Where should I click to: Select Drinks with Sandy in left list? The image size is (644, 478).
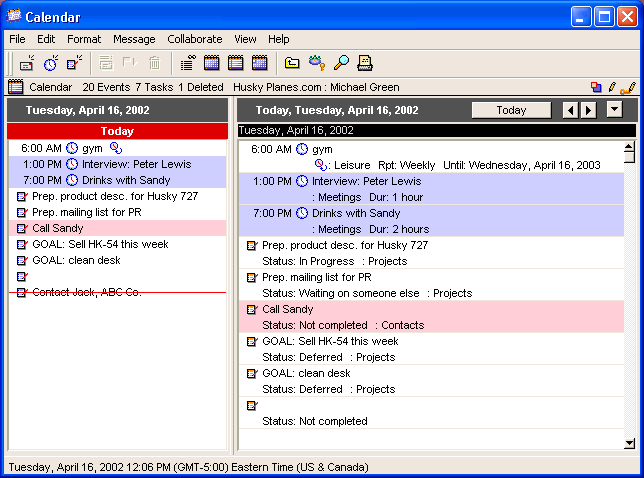[126, 180]
